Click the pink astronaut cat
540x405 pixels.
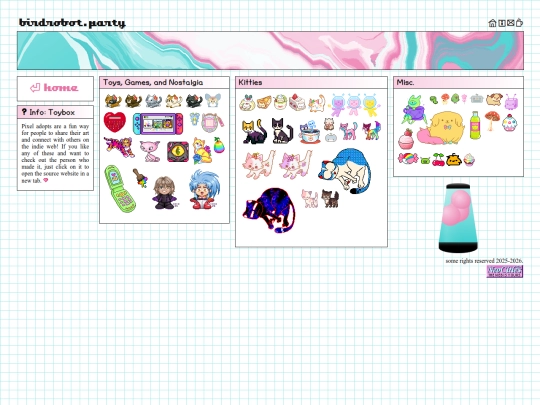(354, 105)
